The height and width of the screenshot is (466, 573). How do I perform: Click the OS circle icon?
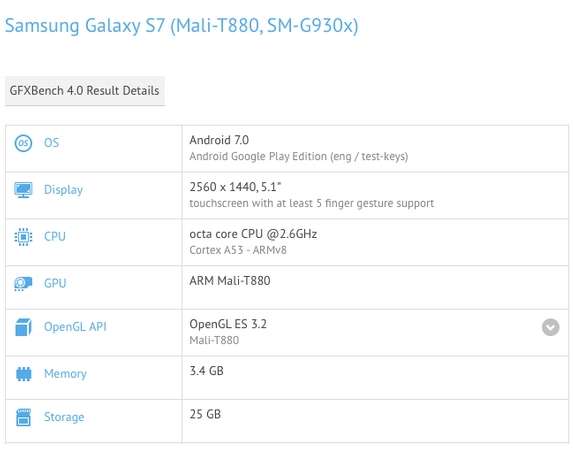[x=23, y=143]
